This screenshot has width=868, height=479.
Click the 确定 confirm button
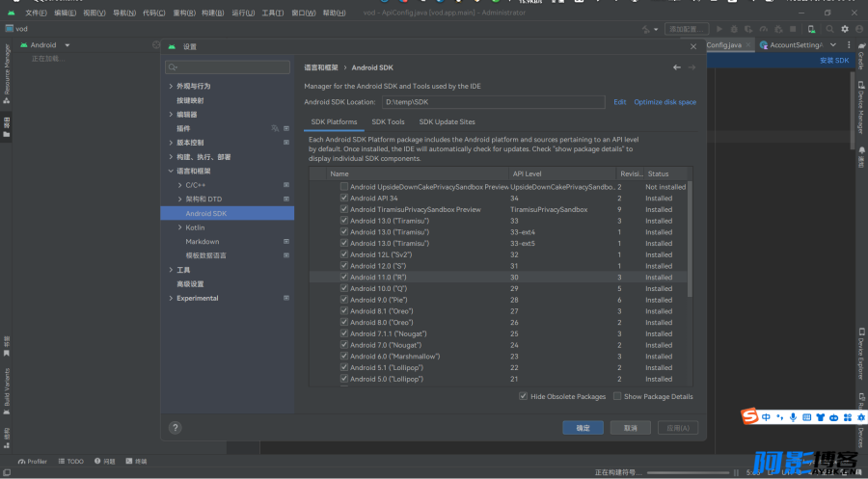583,428
